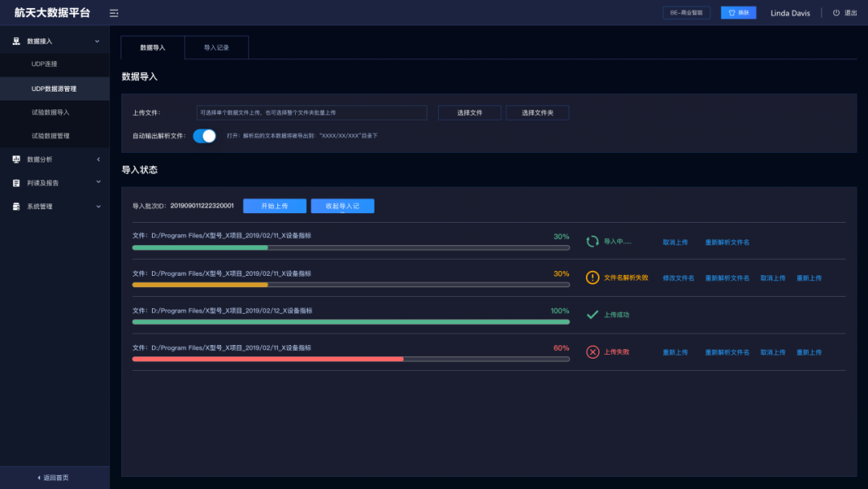Click the hamburger menu icon beside platform title
The width and height of the screenshot is (868, 489).
(114, 14)
